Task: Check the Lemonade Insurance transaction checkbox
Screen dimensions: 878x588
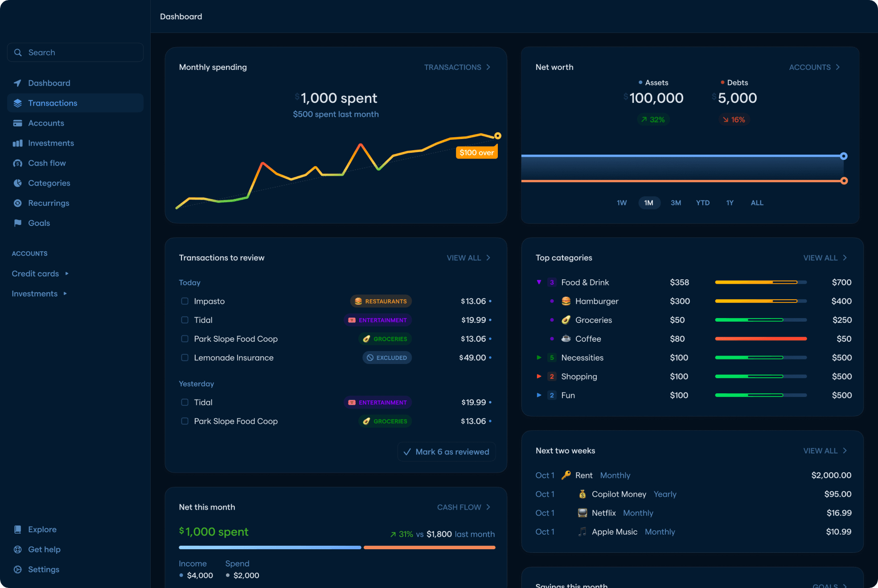Action: click(x=185, y=358)
